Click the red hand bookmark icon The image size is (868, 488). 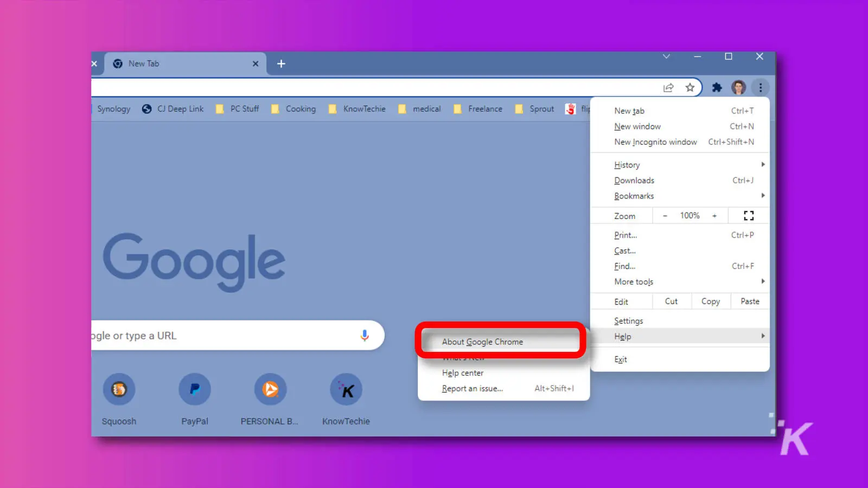point(570,109)
